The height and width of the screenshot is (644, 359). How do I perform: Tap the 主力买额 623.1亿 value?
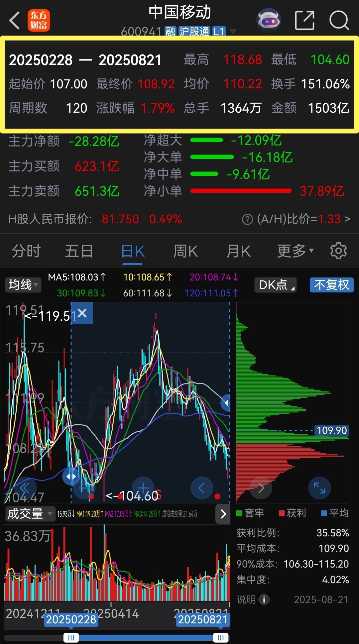click(97, 166)
